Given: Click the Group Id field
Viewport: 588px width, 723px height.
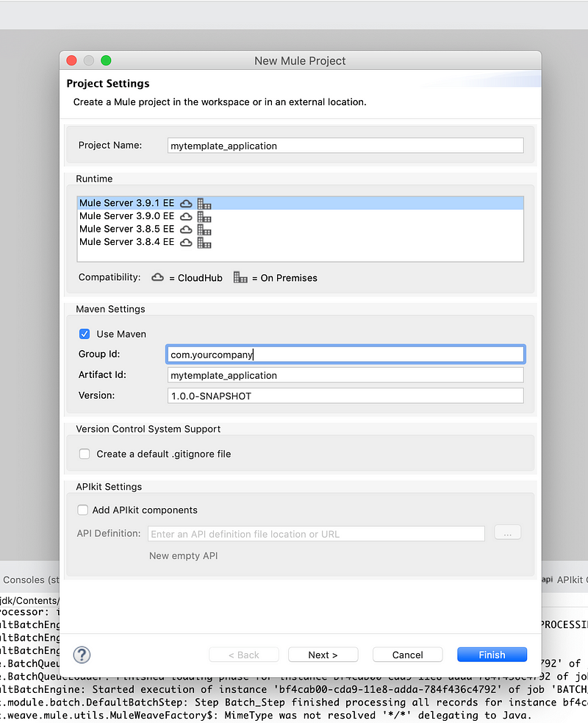Looking at the screenshot, I should point(345,354).
